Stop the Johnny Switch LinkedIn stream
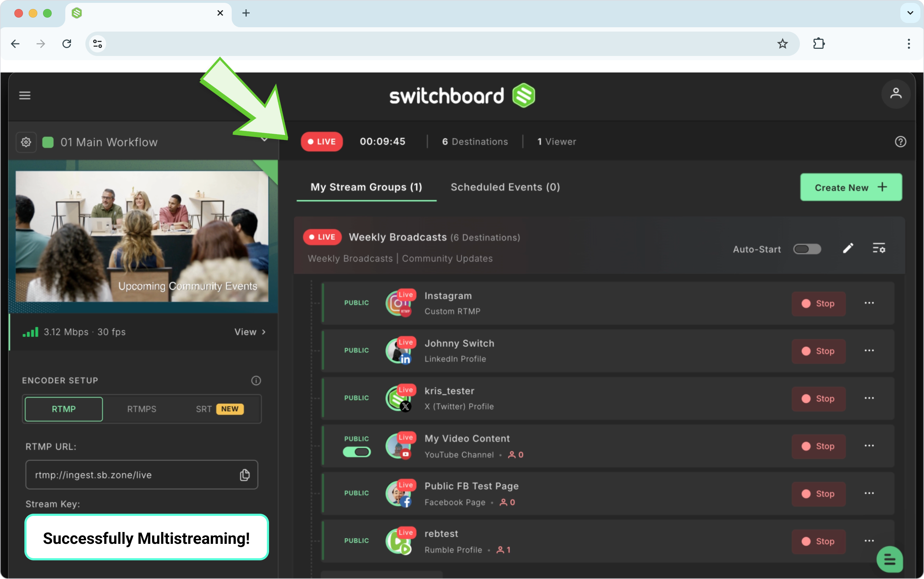 [818, 351]
